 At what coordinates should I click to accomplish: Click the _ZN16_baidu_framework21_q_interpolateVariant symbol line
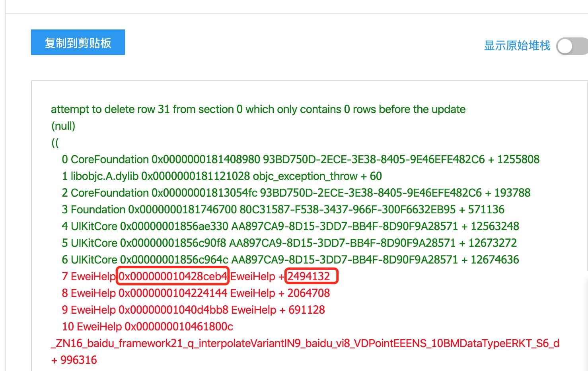pyautogui.click(x=305, y=344)
